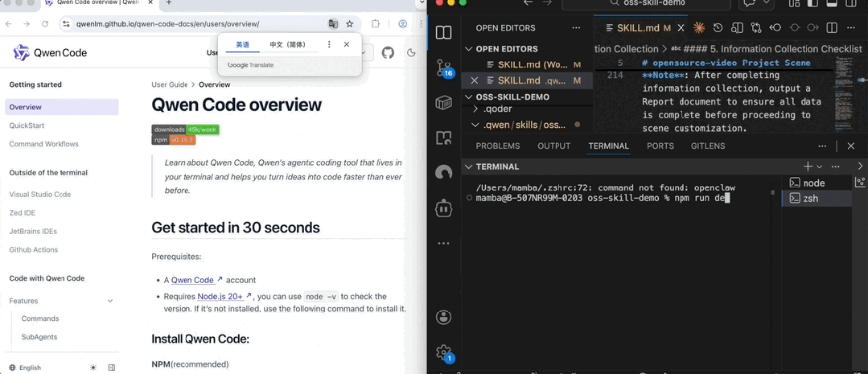Switch to the PROBLEMS panel tab

coord(497,146)
